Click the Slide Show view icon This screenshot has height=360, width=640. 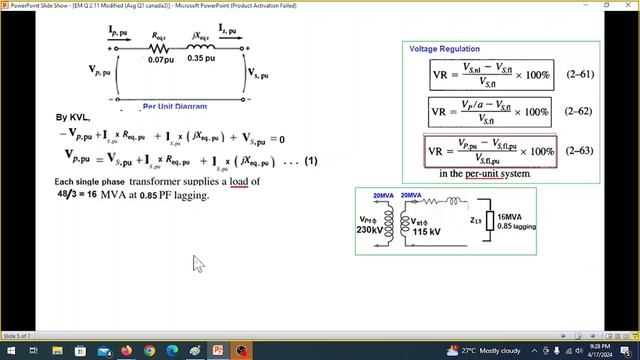(635, 336)
